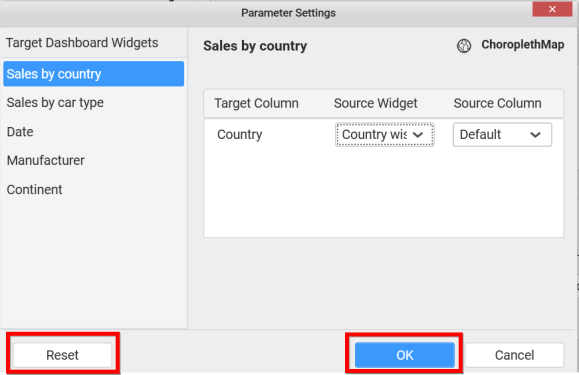This screenshot has height=375, width=579.
Task: Dismiss dialog using Cancel button
Action: pyautogui.click(x=514, y=355)
